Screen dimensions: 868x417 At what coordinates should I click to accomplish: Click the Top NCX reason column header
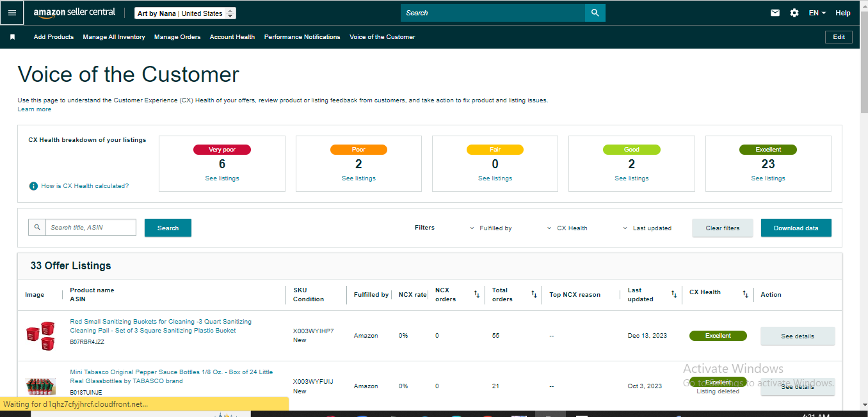point(575,295)
